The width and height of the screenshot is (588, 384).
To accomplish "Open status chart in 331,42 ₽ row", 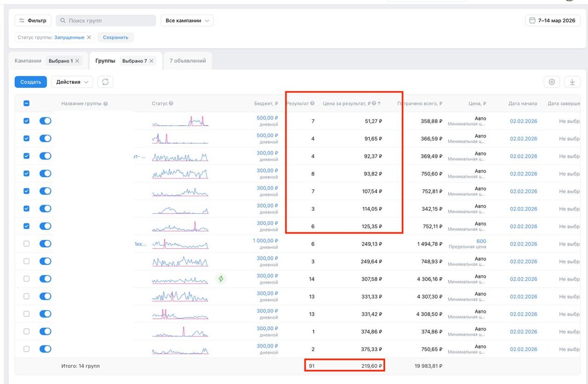I will (x=180, y=314).
